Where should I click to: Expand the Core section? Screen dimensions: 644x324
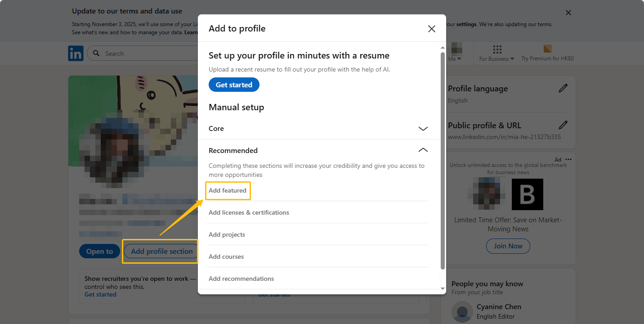click(423, 129)
